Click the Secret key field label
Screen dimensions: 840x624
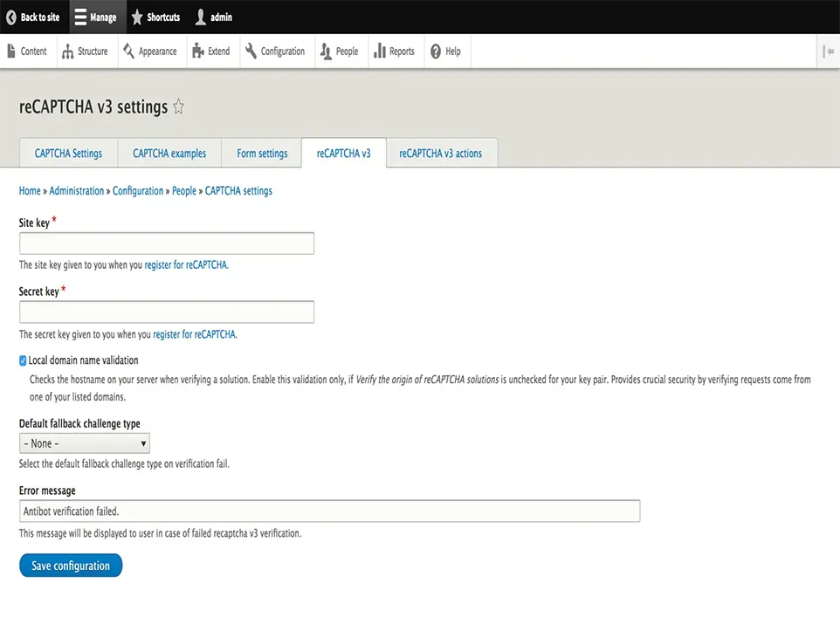click(x=38, y=291)
